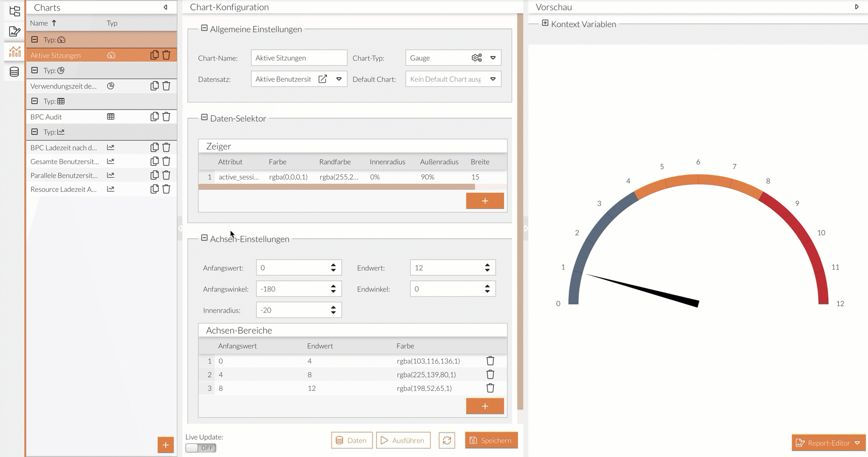Click the rgba(225,139,80,1) color value

(426, 375)
